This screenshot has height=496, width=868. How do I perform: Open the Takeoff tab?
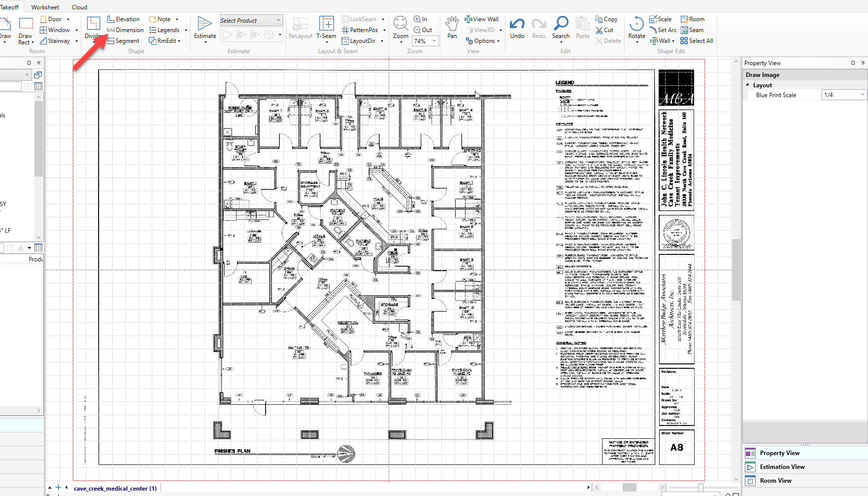click(9, 7)
